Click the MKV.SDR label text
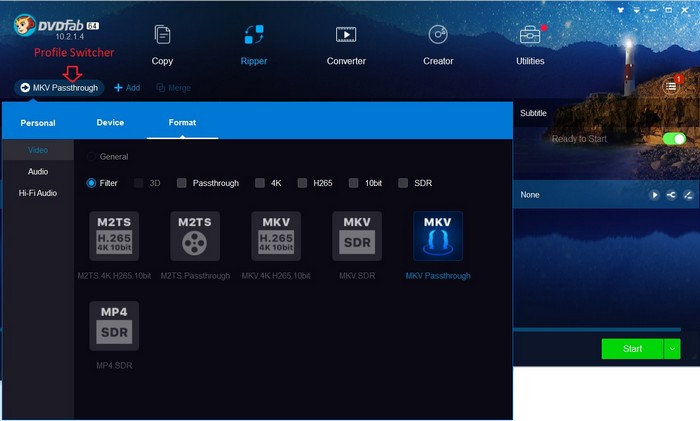The width and height of the screenshot is (700, 421). point(357,276)
